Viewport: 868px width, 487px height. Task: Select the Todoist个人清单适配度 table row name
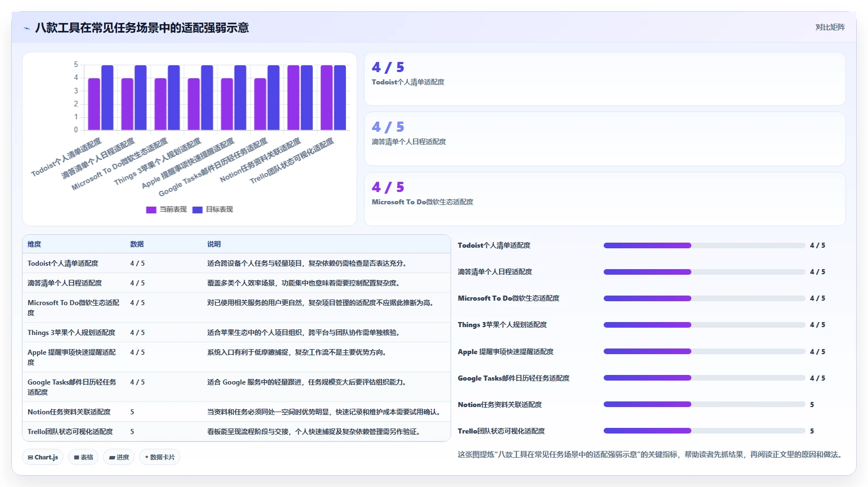63,263
